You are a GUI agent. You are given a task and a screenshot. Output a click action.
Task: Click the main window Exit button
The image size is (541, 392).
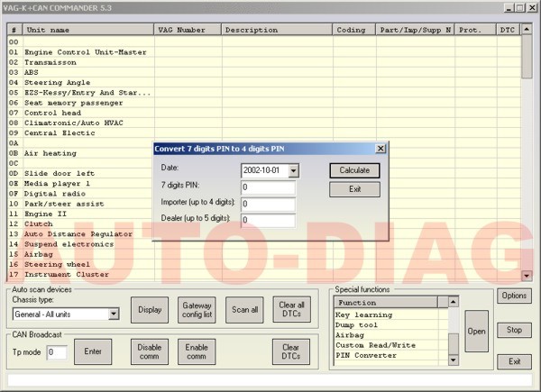[x=514, y=361]
